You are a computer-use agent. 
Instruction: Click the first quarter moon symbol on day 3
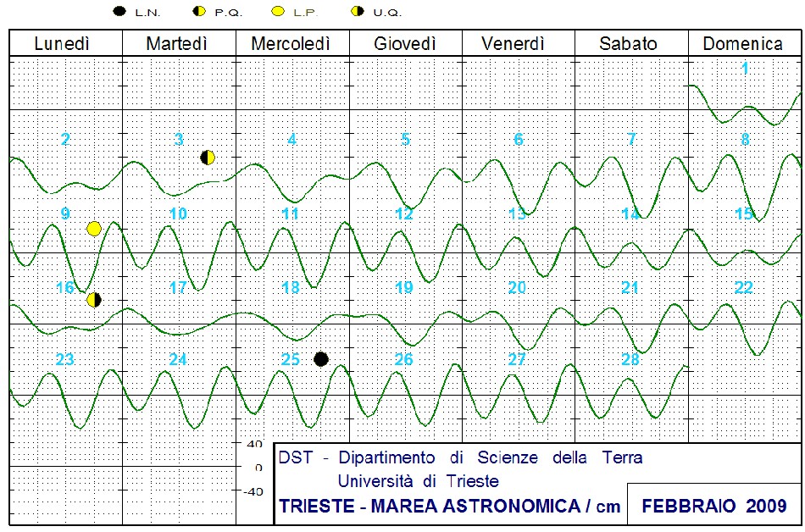click(x=208, y=158)
